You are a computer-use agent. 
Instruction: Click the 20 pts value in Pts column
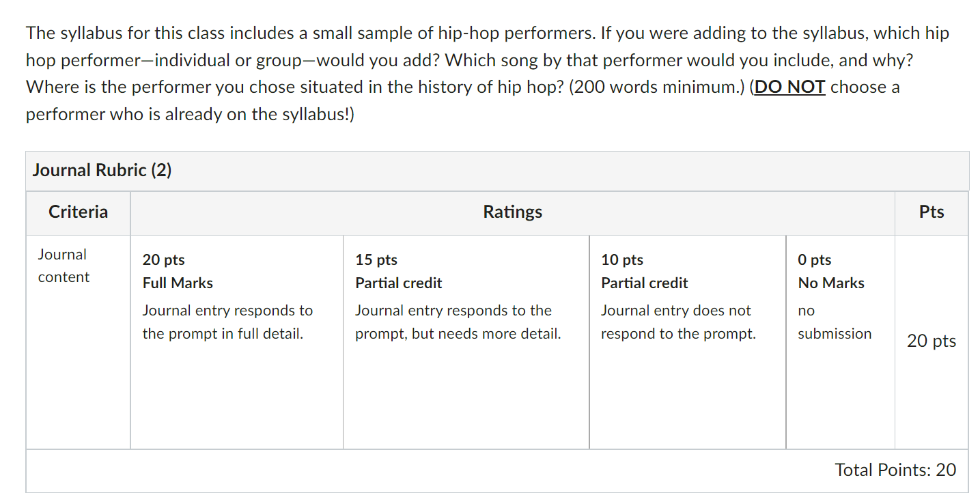coord(932,341)
